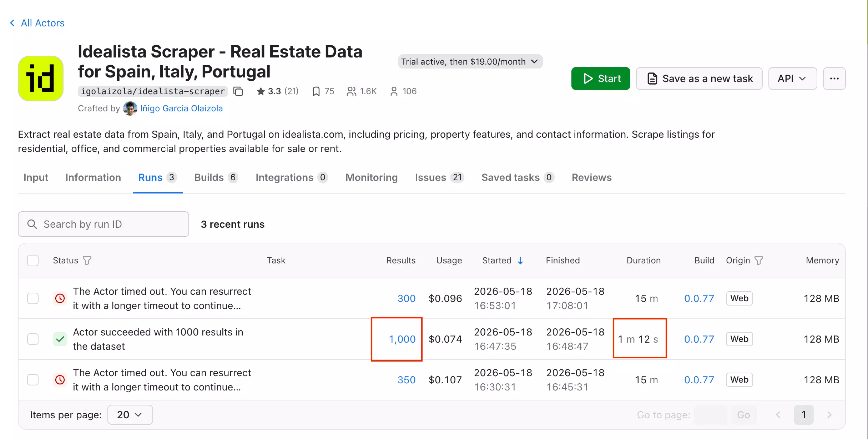Click the Go to page input box
The image size is (868, 439).
(x=711, y=415)
